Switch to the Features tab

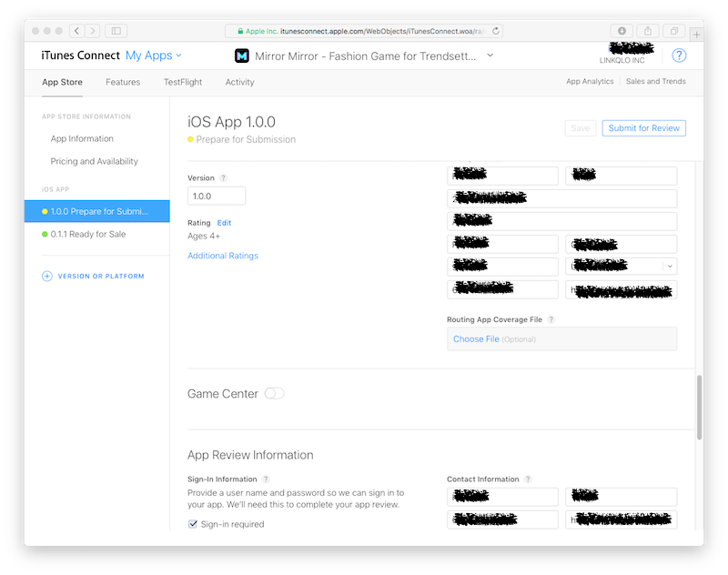tap(123, 82)
